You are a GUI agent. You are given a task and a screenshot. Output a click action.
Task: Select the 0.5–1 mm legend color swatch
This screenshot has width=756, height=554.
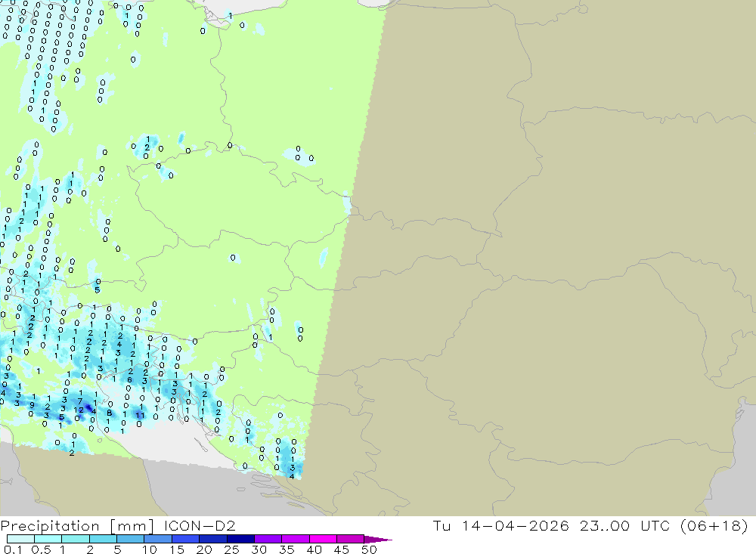coord(48,539)
